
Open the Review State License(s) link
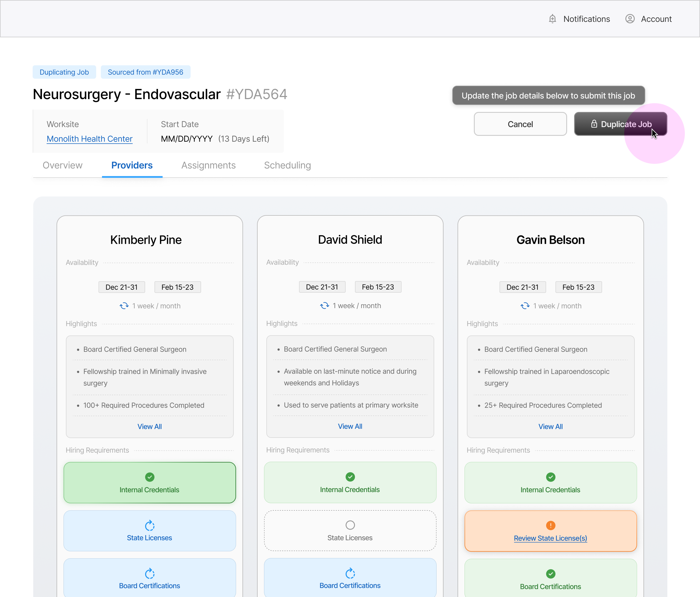[550, 538]
